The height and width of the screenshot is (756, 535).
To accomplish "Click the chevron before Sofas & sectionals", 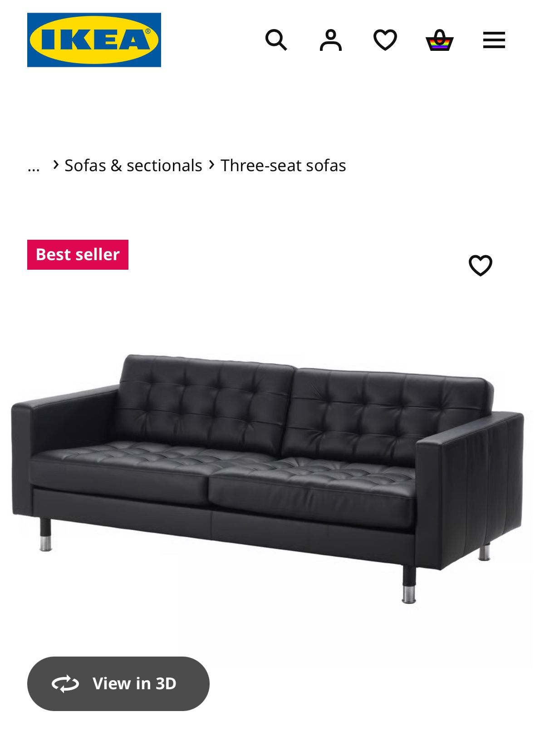I will coord(55,165).
